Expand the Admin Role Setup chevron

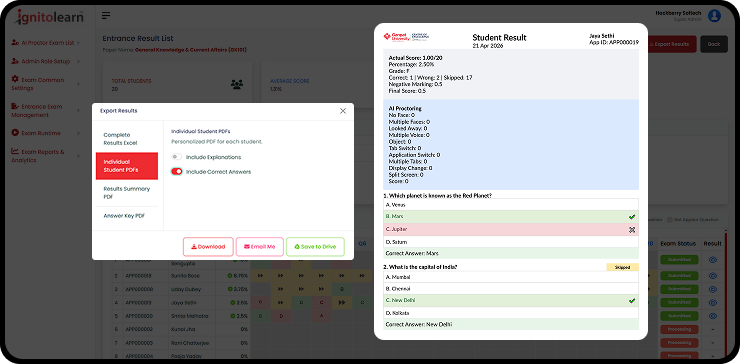tap(78, 61)
